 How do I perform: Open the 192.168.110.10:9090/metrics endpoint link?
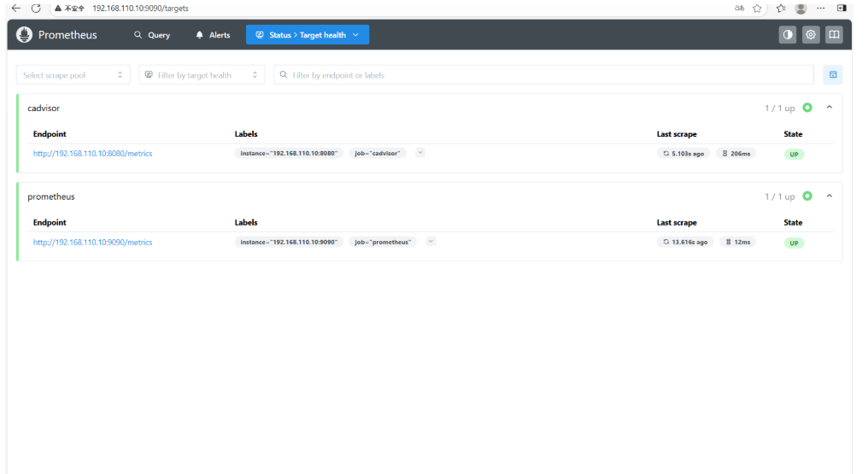pyautogui.click(x=92, y=243)
